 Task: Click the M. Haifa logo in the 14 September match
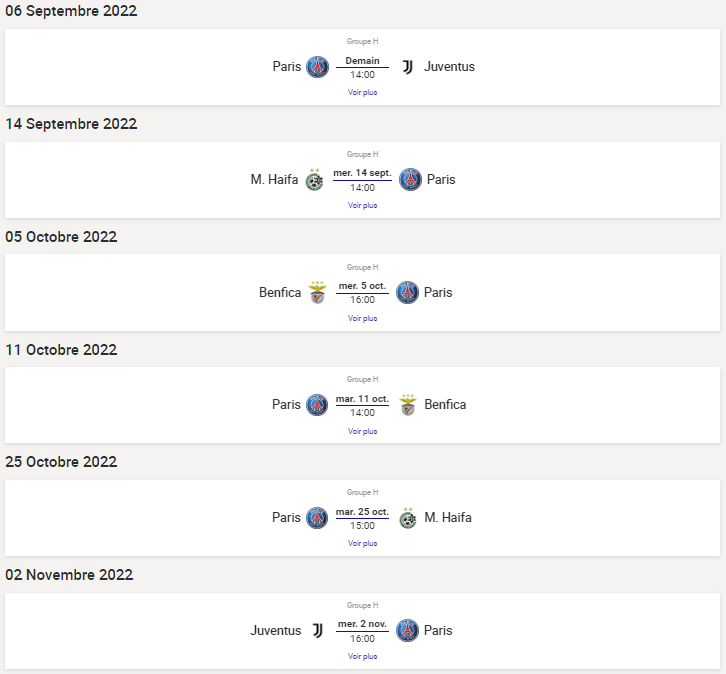coord(315,180)
